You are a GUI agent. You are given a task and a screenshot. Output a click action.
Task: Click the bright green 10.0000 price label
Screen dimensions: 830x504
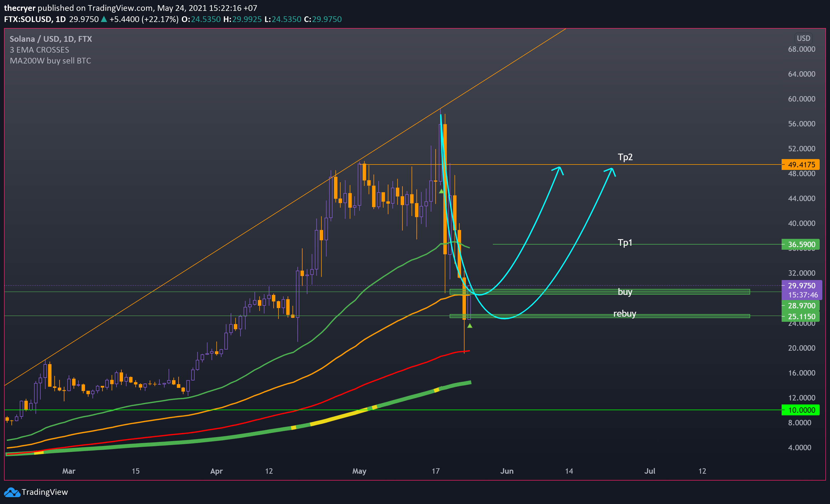pos(800,410)
